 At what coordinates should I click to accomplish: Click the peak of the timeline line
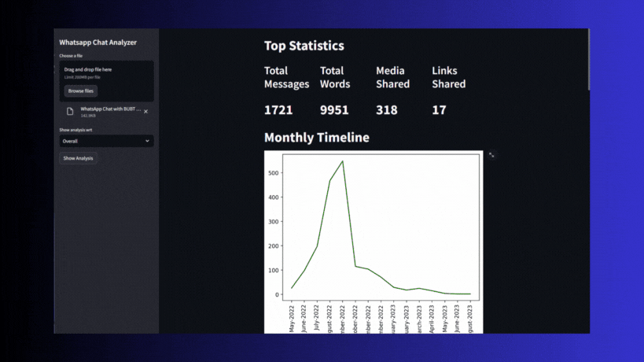pos(342,161)
